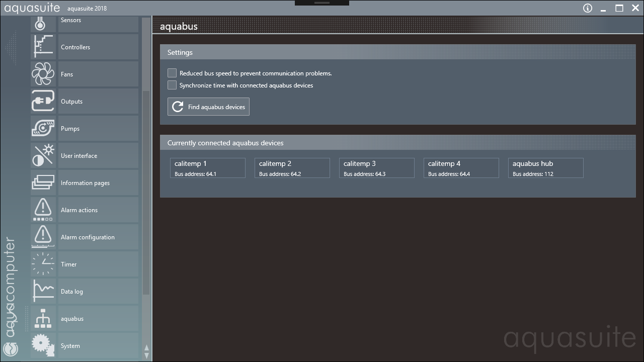This screenshot has height=362, width=644.
Task: Select the Information pages icon
Action: pyautogui.click(x=43, y=183)
